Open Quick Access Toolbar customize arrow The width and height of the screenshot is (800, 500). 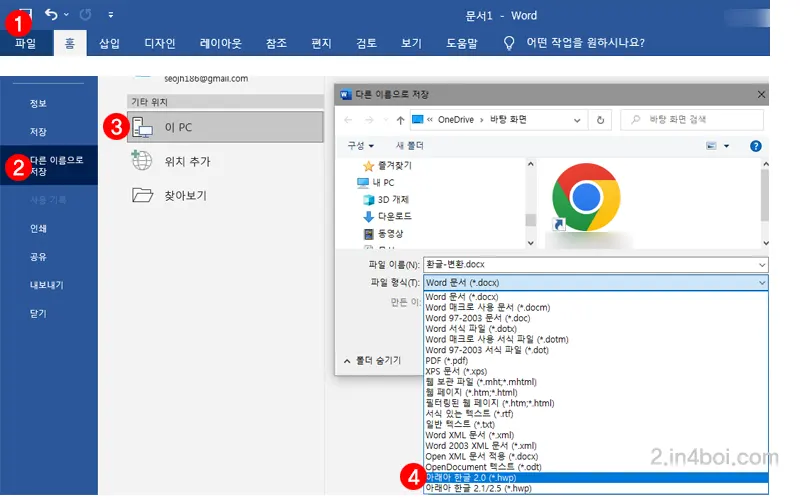[111, 15]
